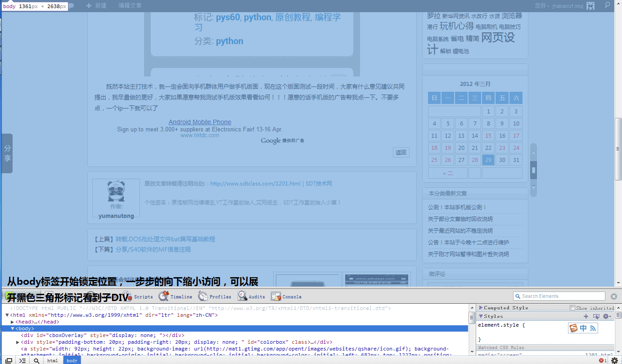Open the 玩机心得 tag in the tag cloud
Image resolution: width=622 pixels, height=364 pixels.
[456, 26]
